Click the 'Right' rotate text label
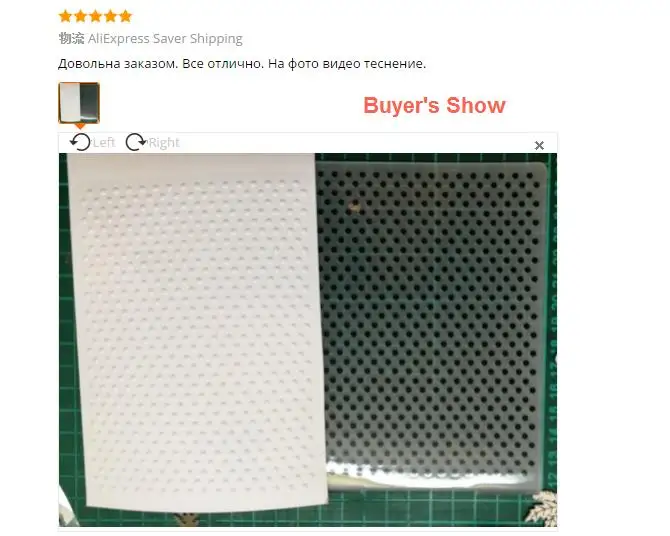Viewport: 670px width, 536px height. 164,142
